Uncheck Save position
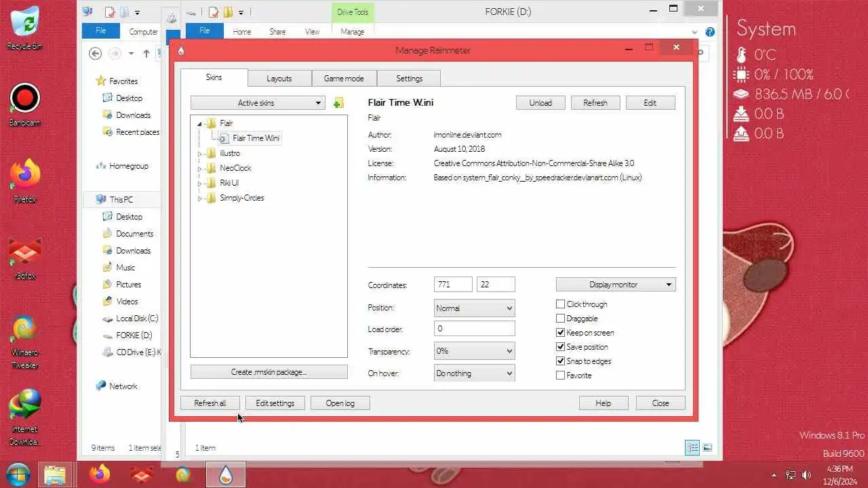Viewport: 868px width, 488px height. (x=560, y=347)
